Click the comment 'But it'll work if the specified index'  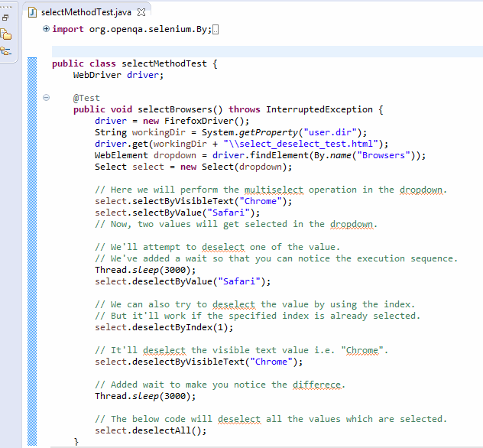point(258,316)
